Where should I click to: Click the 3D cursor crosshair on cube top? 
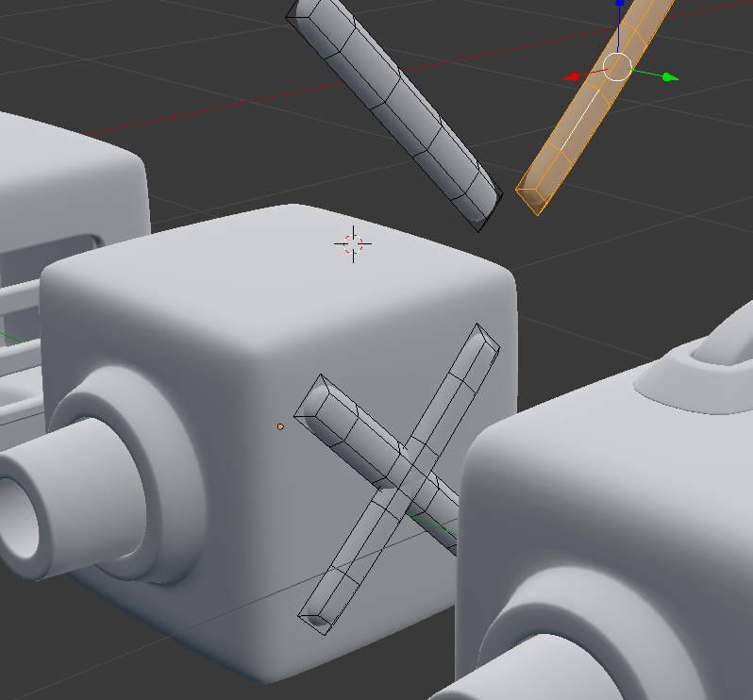pos(353,244)
